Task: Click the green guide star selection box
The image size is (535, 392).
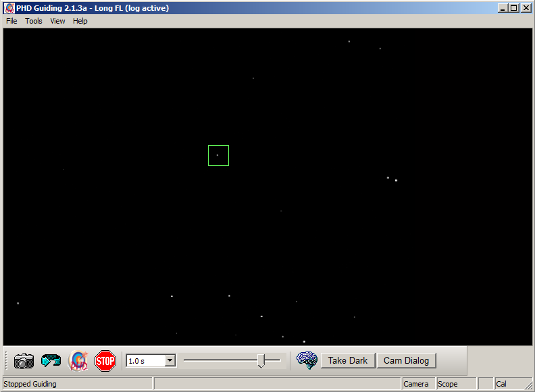Action: coord(218,155)
